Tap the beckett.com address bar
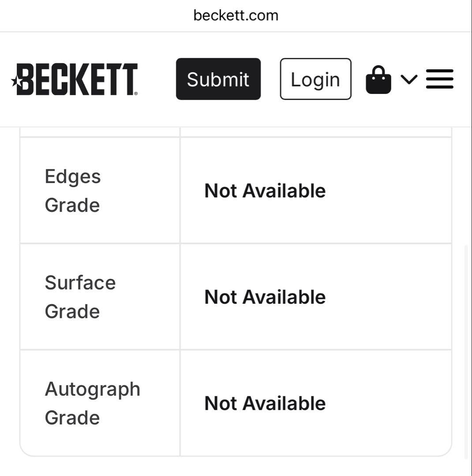472x476 pixels. click(x=236, y=15)
